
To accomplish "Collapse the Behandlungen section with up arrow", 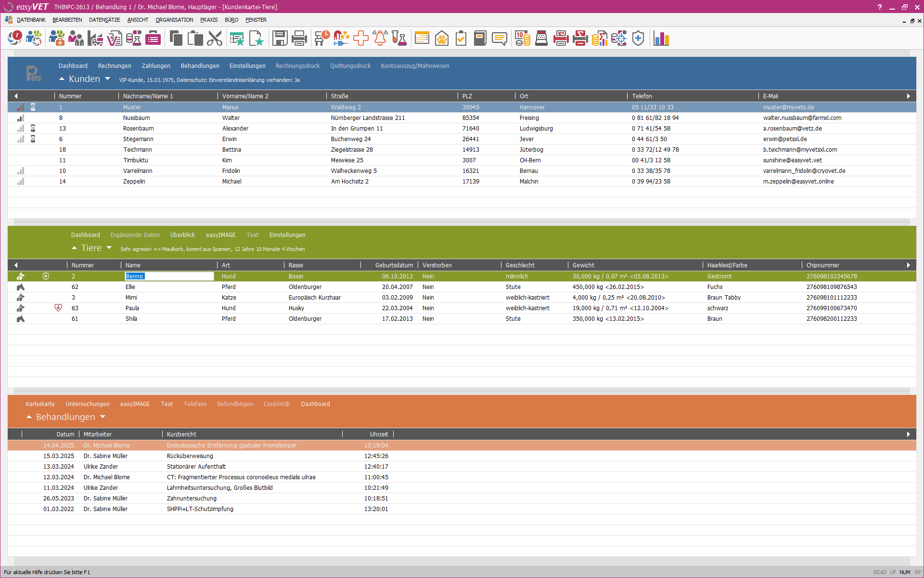I will tap(29, 417).
